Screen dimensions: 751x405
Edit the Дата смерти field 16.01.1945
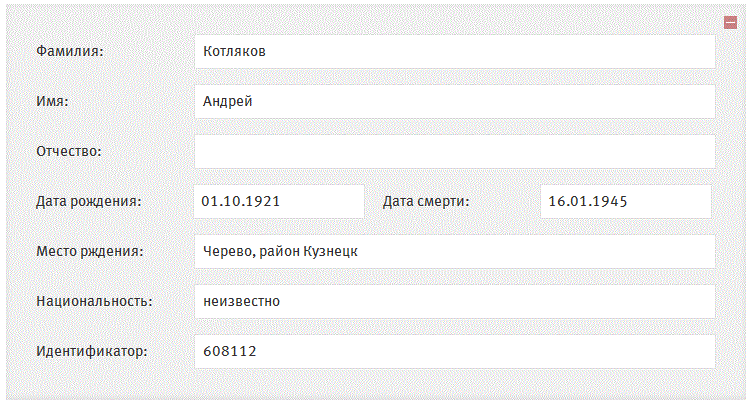pyautogui.click(x=626, y=202)
